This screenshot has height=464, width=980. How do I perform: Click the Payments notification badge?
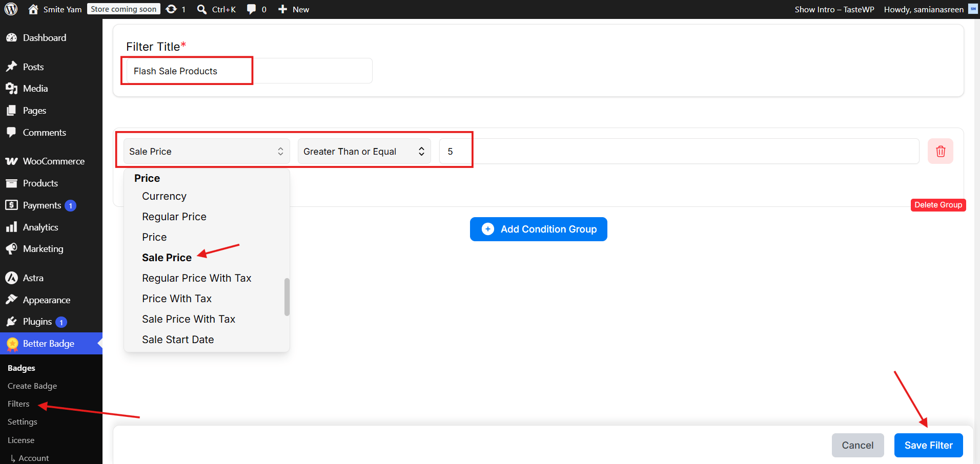tap(71, 205)
